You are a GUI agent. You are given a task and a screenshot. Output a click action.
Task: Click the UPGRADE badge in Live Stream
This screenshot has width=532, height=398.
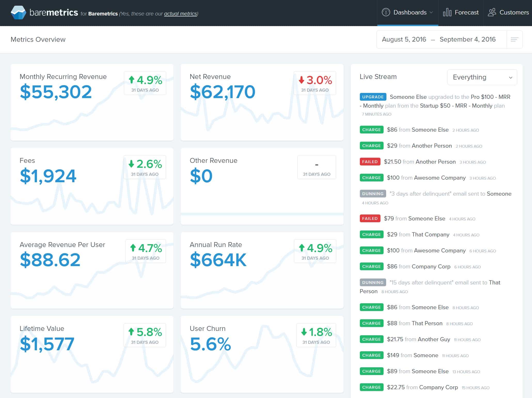tap(373, 97)
